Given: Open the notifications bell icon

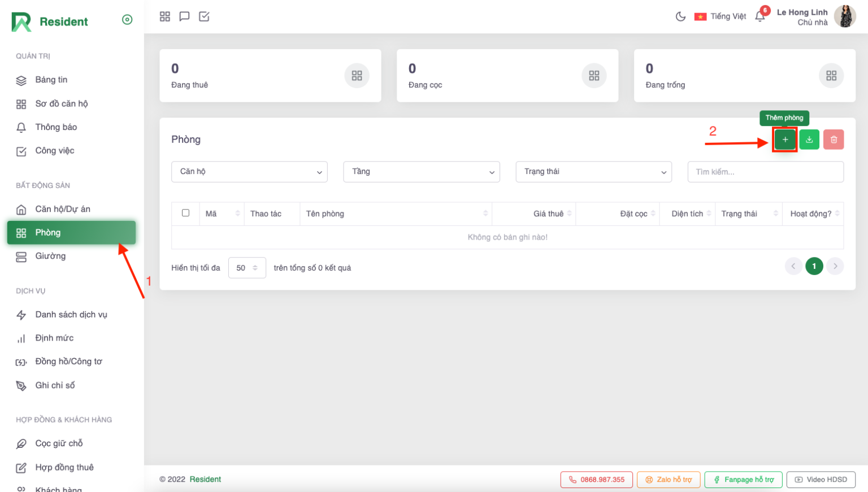Looking at the screenshot, I should (760, 16).
